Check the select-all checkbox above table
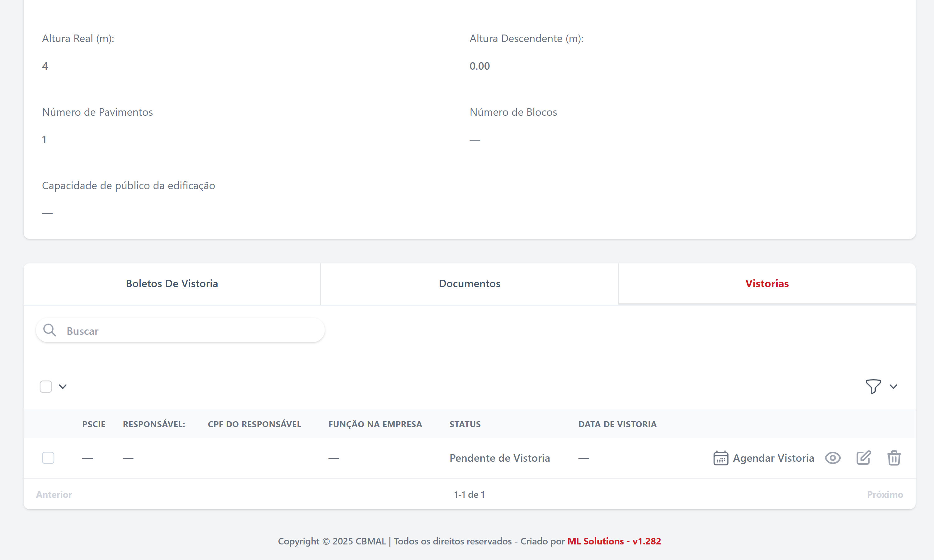The height and width of the screenshot is (560, 934). pyautogui.click(x=46, y=386)
